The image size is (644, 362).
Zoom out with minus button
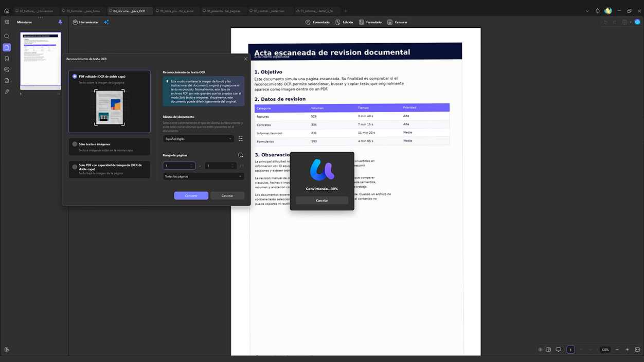pyautogui.click(x=617, y=350)
